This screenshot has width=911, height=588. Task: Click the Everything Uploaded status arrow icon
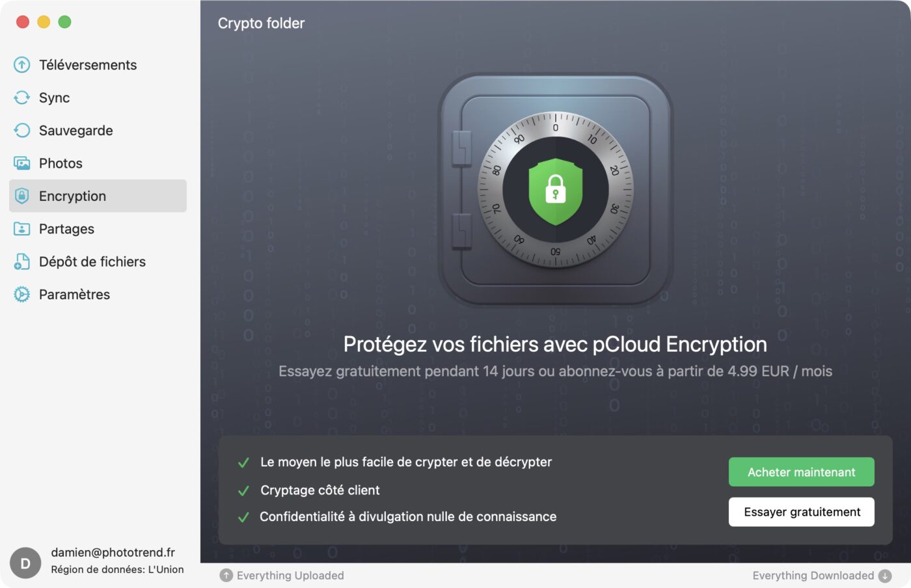click(x=226, y=576)
